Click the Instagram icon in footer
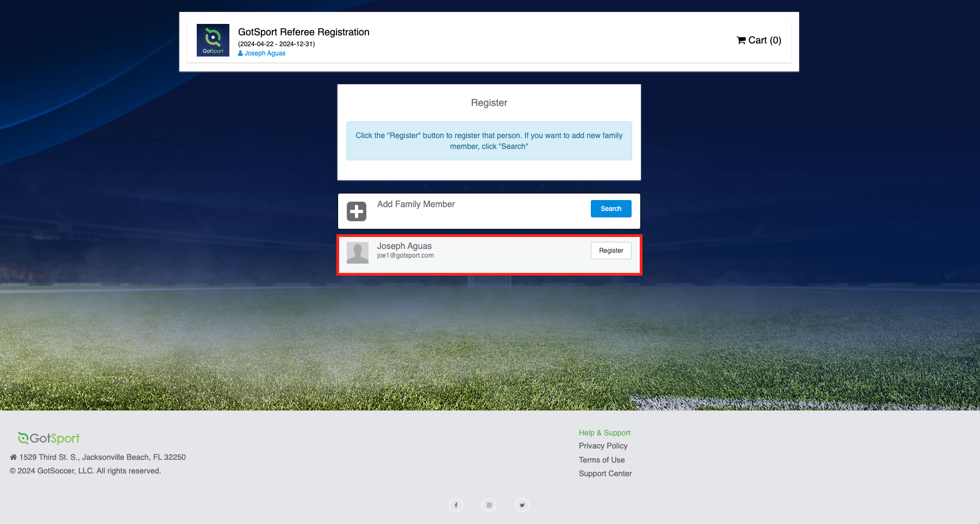This screenshot has width=980, height=524. (489, 505)
